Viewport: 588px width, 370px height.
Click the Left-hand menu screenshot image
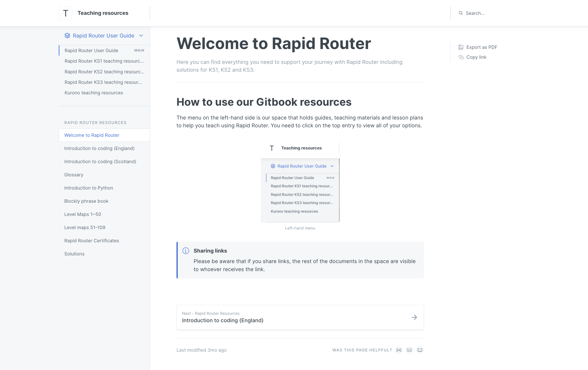(300, 183)
